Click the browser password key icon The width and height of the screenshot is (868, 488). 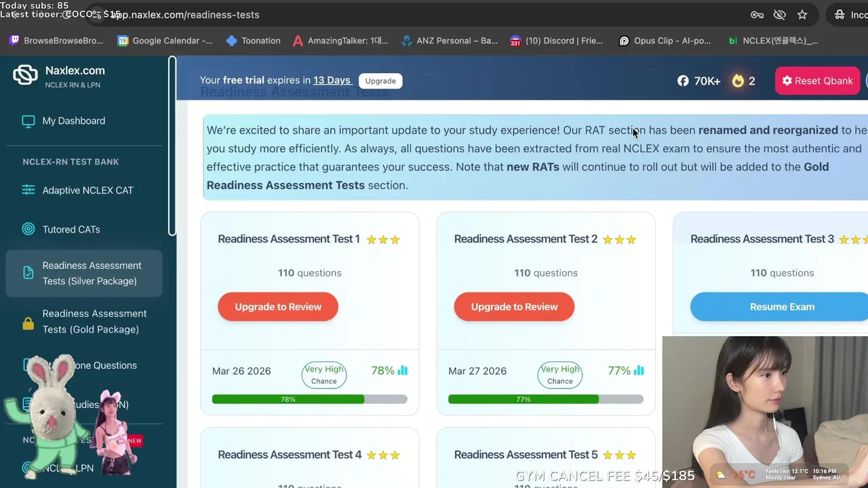click(757, 15)
